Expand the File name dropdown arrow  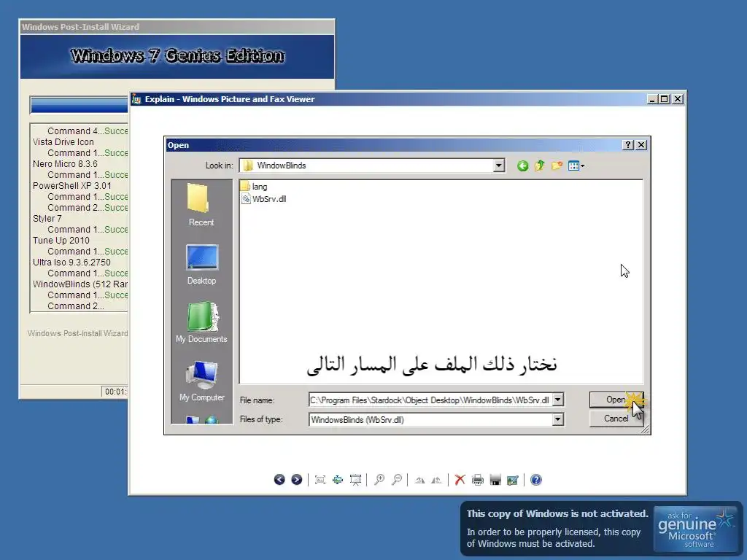click(x=558, y=400)
